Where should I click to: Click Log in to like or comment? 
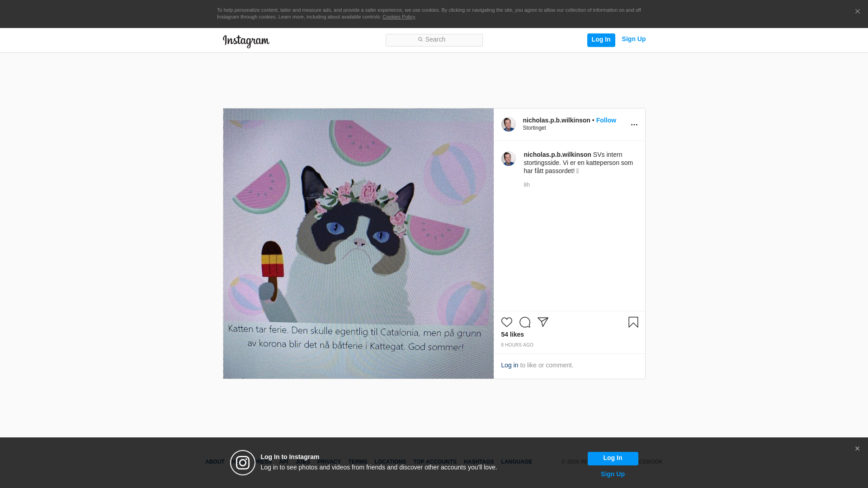point(509,365)
